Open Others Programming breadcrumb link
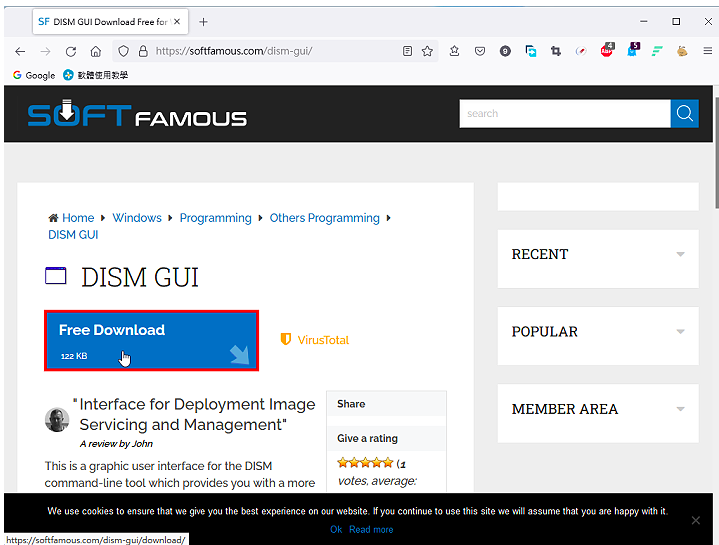 coord(325,218)
